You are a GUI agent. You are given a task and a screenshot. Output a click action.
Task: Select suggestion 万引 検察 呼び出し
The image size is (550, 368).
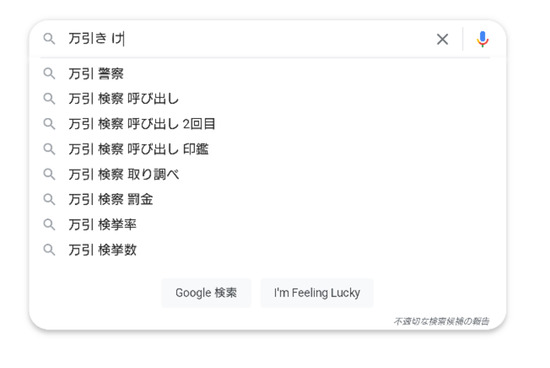tap(265, 99)
